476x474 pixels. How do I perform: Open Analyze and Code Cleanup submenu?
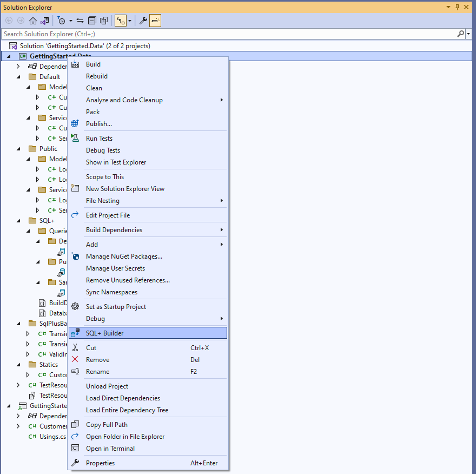pos(148,100)
